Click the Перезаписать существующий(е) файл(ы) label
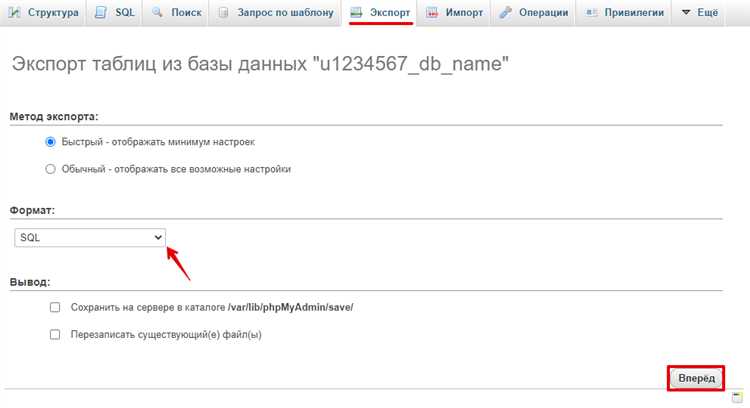Image resolution: width=750 pixels, height=408 pixels. tap(166, 335)
